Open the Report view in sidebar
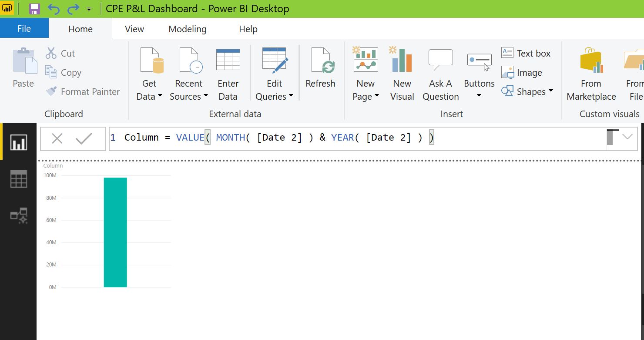Screen dimensions: 644x340 pos(19,142)
